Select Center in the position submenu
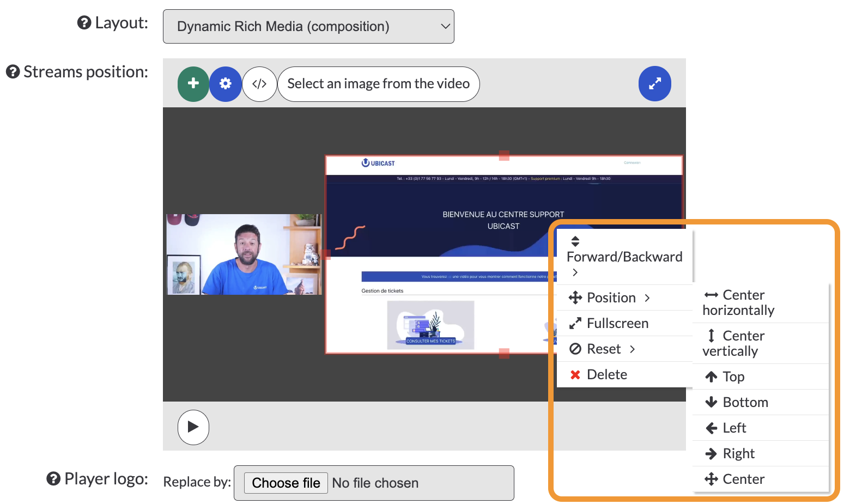 [761, 479]
